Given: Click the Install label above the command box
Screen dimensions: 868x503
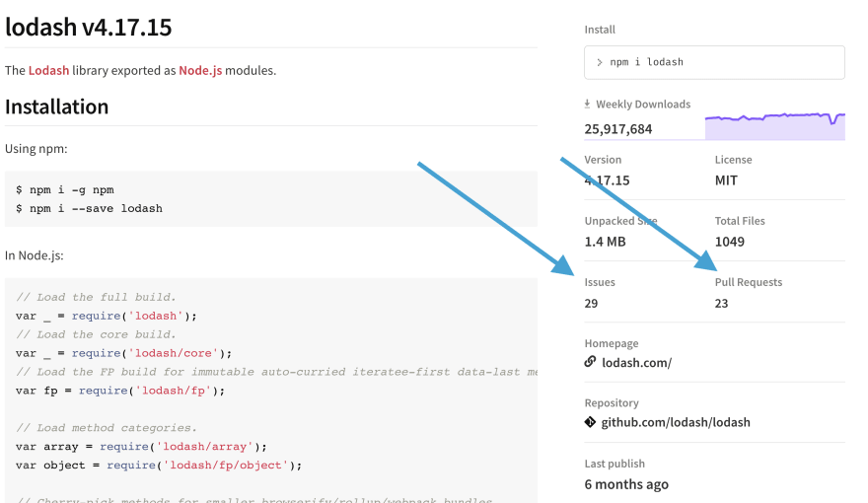Looking at the screenshot, I should tap(600, 30).
